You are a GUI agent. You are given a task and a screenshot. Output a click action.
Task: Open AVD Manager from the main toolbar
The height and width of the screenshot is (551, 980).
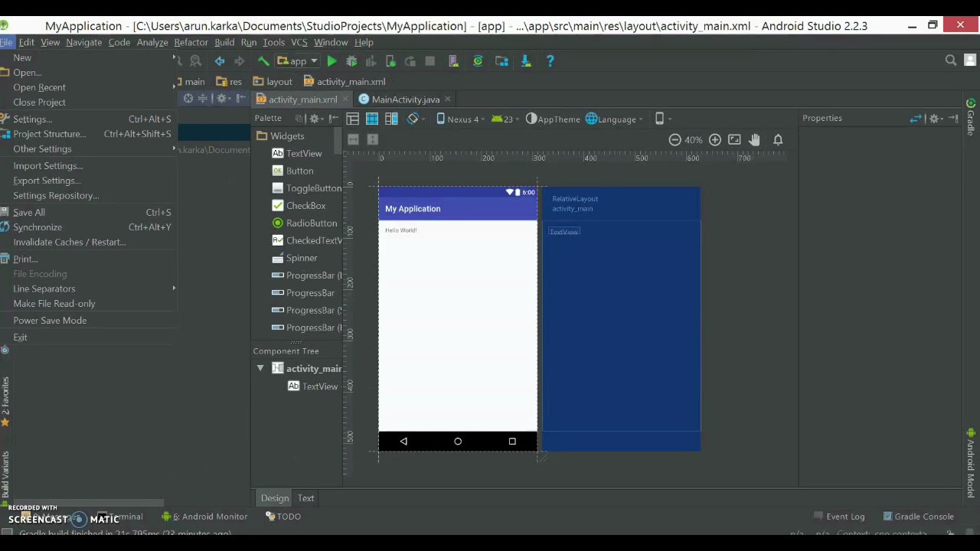point(453,61)
